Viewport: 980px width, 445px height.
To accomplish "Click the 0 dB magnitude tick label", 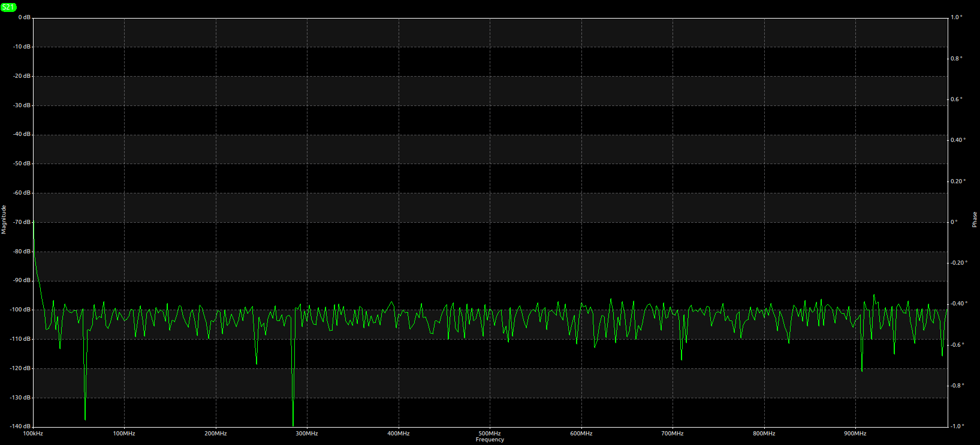I will [x=24, y=17].
